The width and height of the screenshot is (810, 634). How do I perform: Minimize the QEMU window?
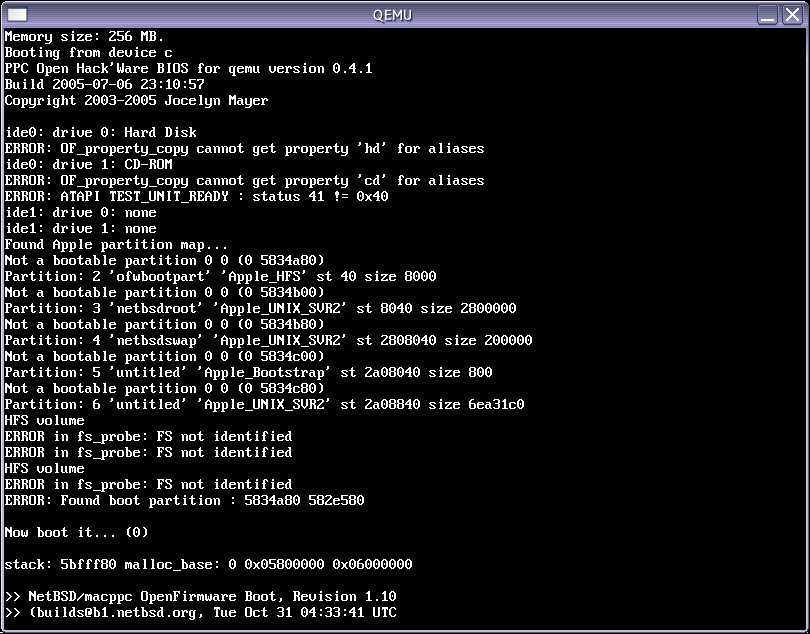(x=768, y=14)
